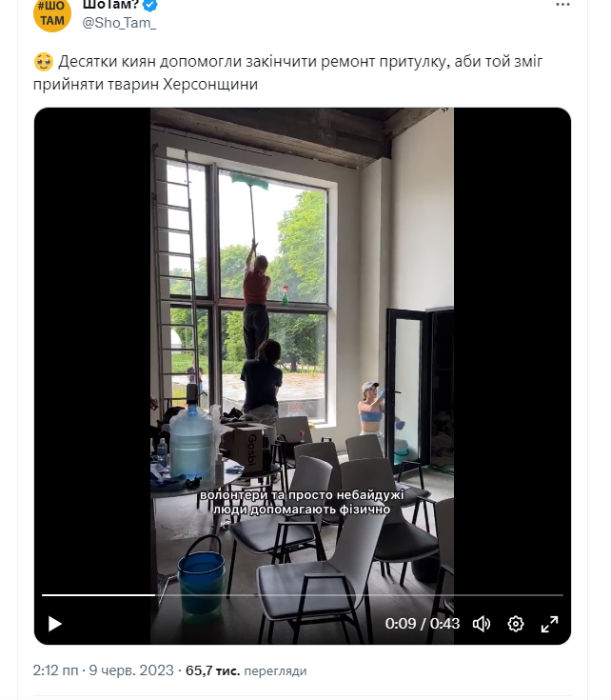
Task: Click the played part of the progress bar
Action: pos(99,595)
